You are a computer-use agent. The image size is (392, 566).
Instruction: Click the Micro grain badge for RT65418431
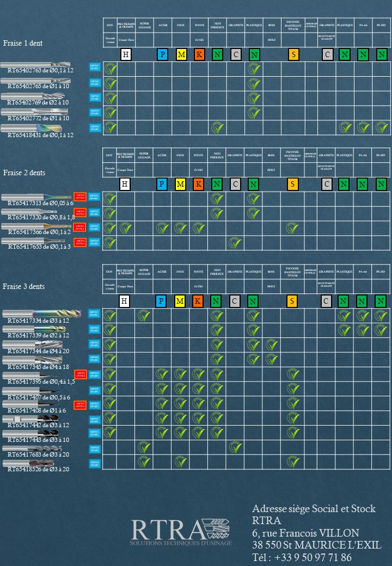click(x=95, y=128)
